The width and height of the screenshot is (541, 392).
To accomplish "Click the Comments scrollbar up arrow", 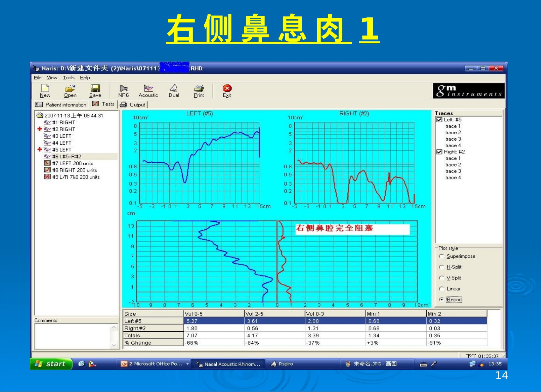I will pos(114,327).
